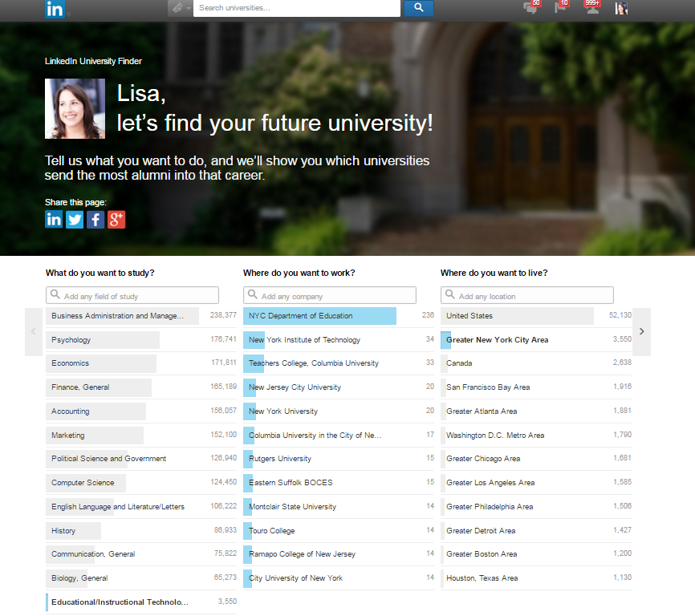695x616 pixels.
Task: Click the LinkedIn University Finder title
Action: [x=93, y=61]
